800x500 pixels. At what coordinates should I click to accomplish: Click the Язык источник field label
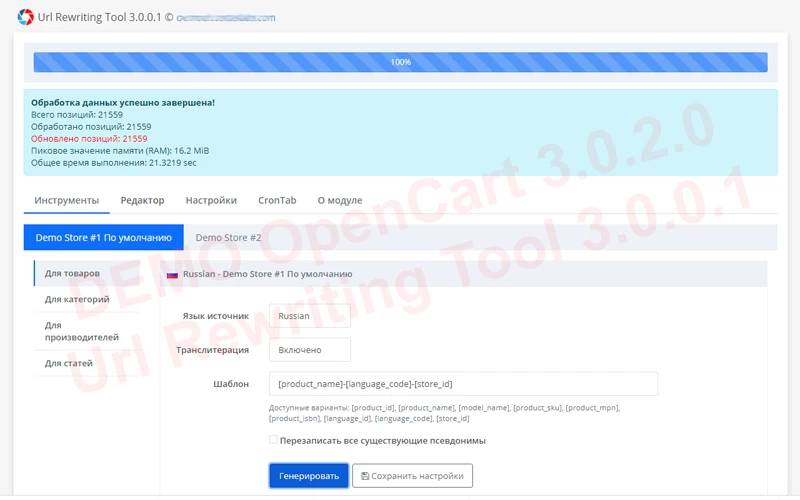click(216, 316)
